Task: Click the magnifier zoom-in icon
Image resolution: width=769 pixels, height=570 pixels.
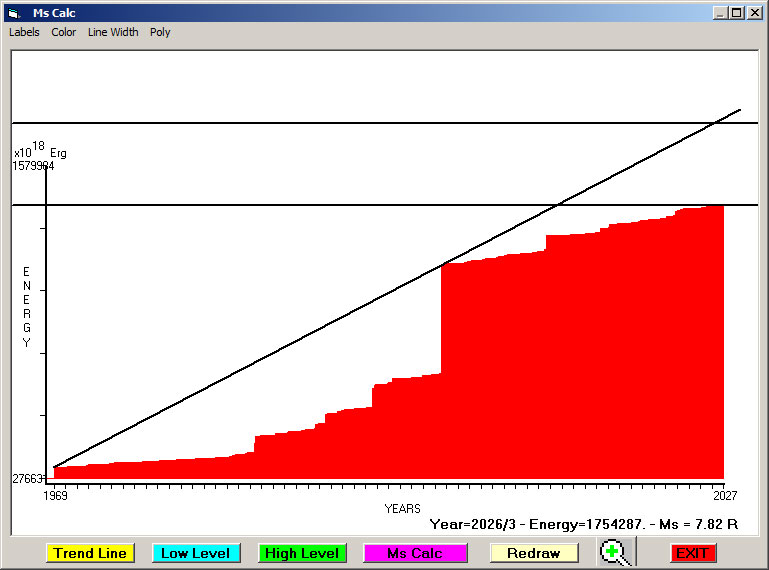Action: click(x=617, y=552)
